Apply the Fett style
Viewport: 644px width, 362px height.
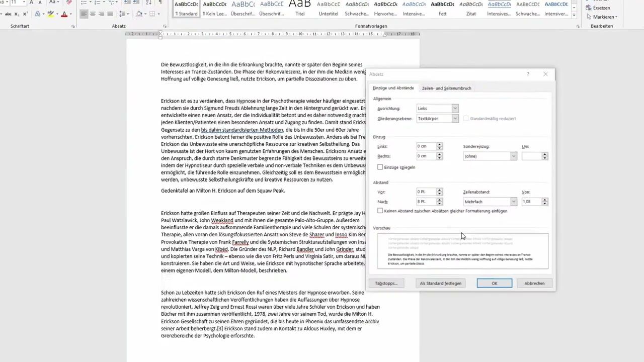[x=443, y=9]
